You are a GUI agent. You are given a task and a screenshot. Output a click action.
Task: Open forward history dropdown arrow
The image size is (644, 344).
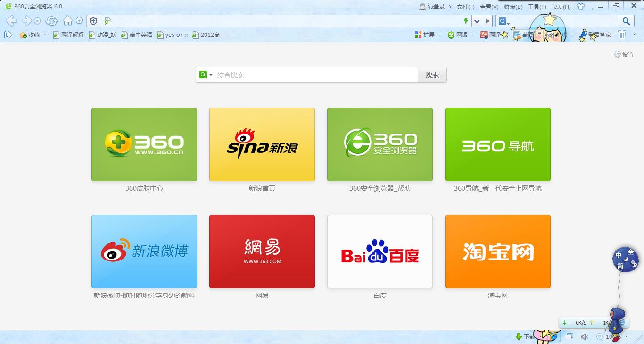(x=37, y=21)
